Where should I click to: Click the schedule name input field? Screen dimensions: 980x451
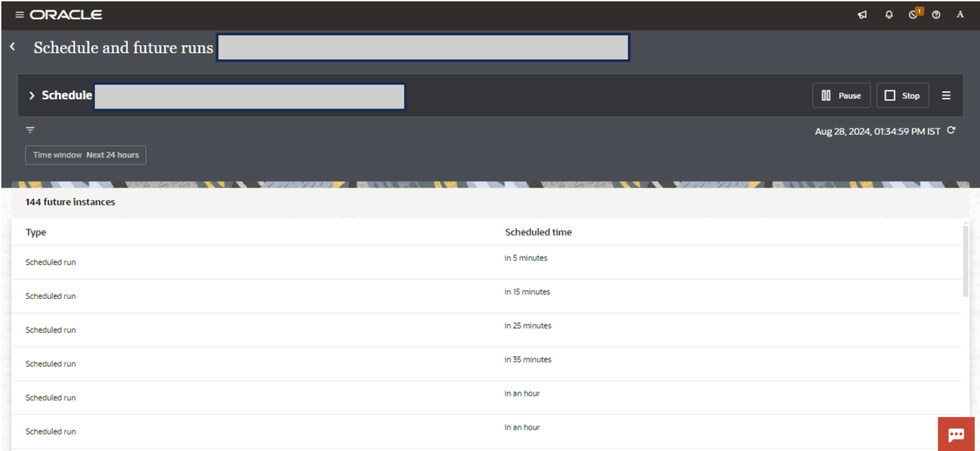point(249,96)
